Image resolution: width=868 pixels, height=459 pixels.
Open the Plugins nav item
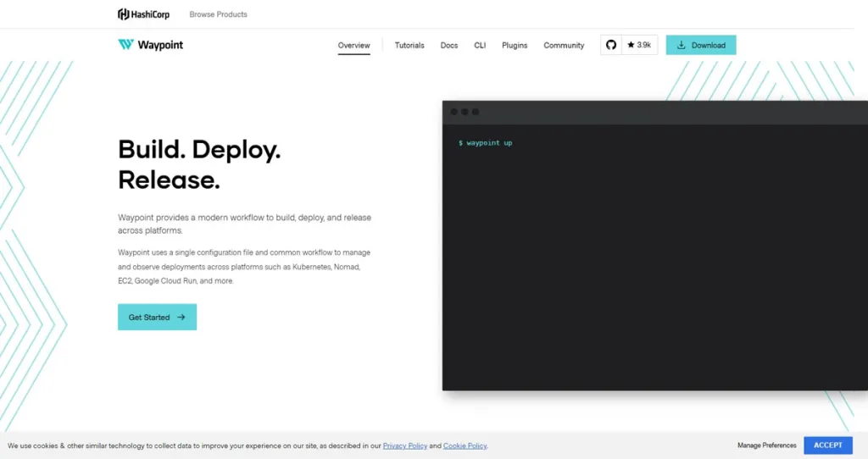point(515,46)
